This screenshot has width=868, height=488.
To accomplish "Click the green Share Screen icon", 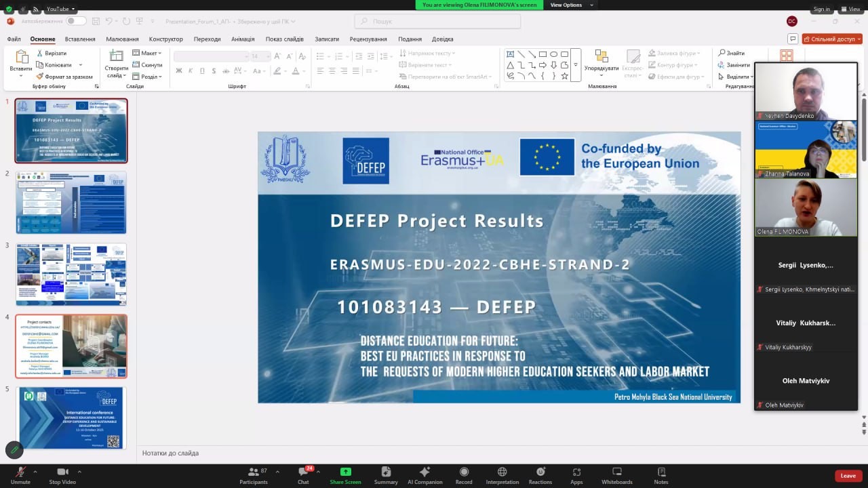I will click(x=345, y=472).
